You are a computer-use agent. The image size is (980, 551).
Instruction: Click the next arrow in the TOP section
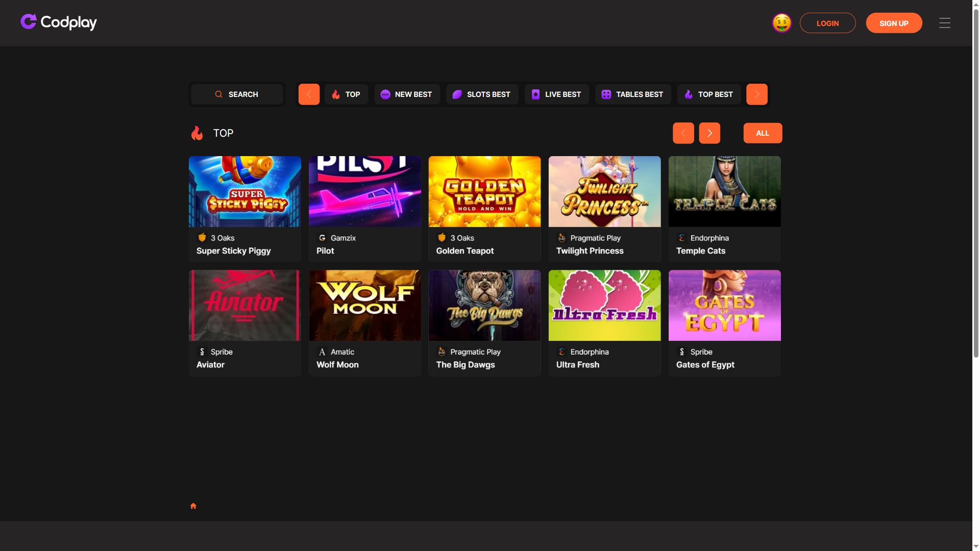point(709,133)
